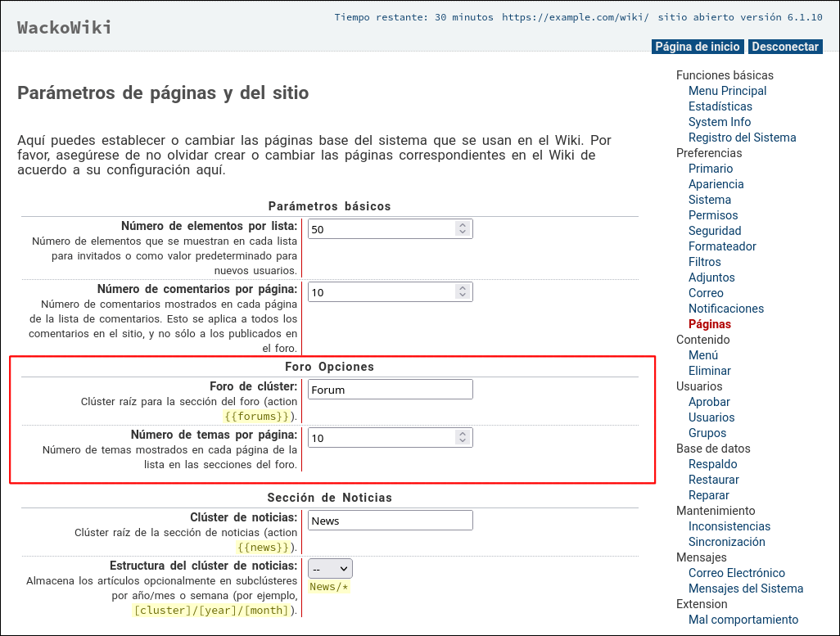Go to Notificaciones settings
The height and width of the screenshot is (636, 840).
tap(725, 309)
